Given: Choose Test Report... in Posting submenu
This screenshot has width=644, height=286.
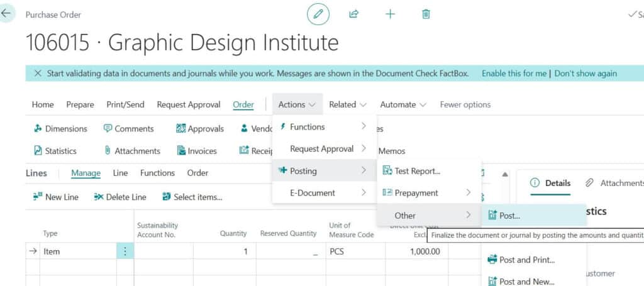Looking at the screenshot, I should (429, 171).
